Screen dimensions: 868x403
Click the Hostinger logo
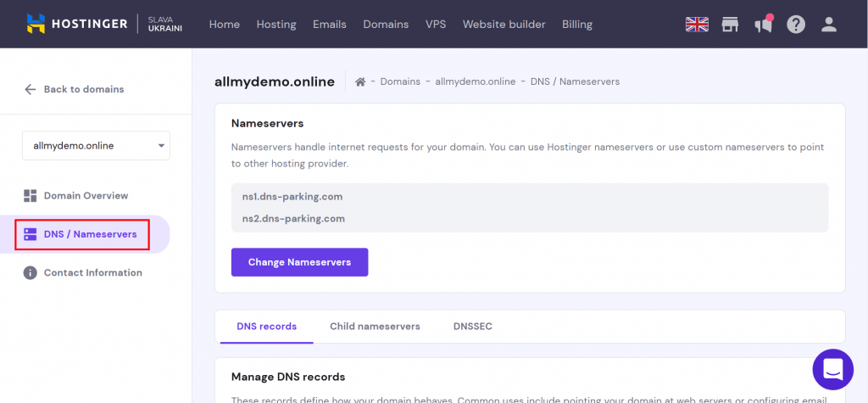point(77,24)
